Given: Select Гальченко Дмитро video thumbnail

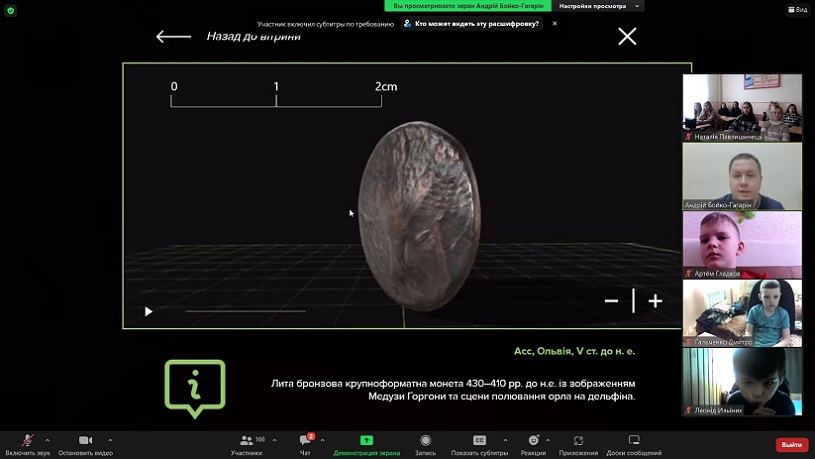Looking at the screenshot, I should (742, 313).
